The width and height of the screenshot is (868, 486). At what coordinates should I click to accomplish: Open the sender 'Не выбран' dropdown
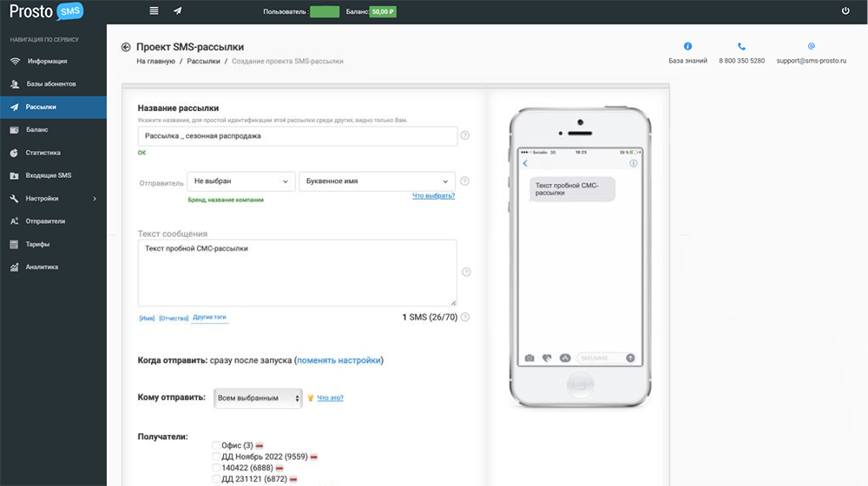(x=241, y=181)
